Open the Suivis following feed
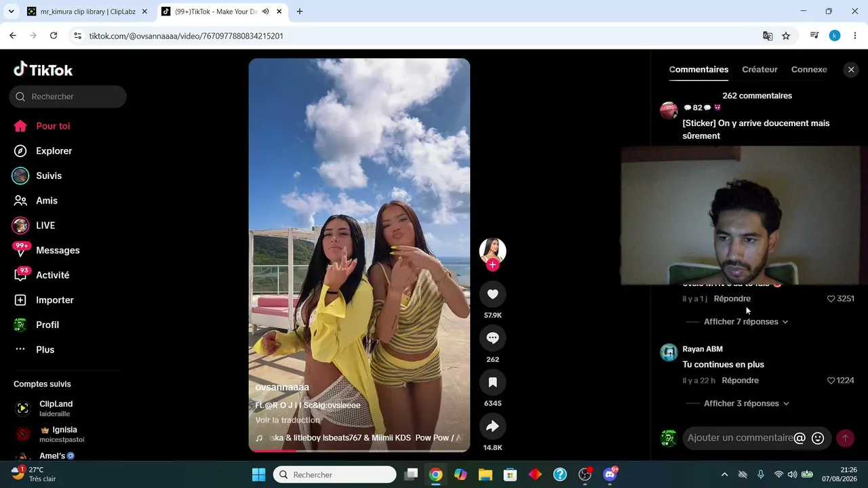 click(37, 176)
